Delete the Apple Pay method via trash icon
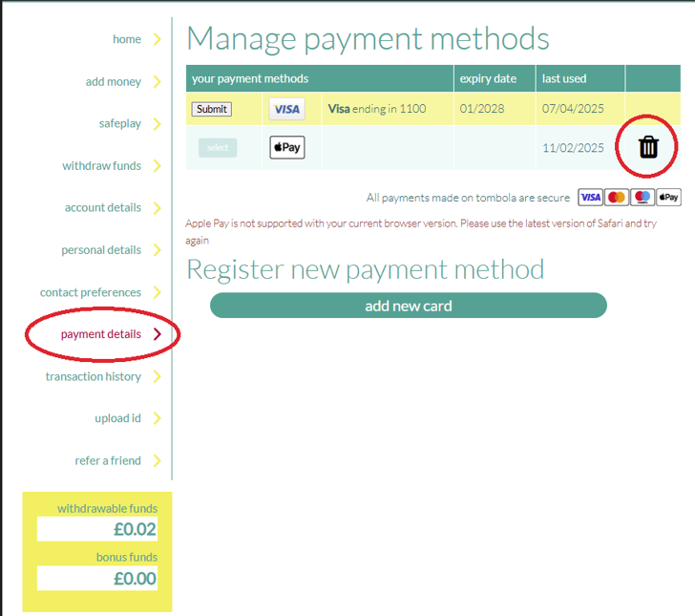The width and height of the screenshot is (695, 616). [648, 147]
